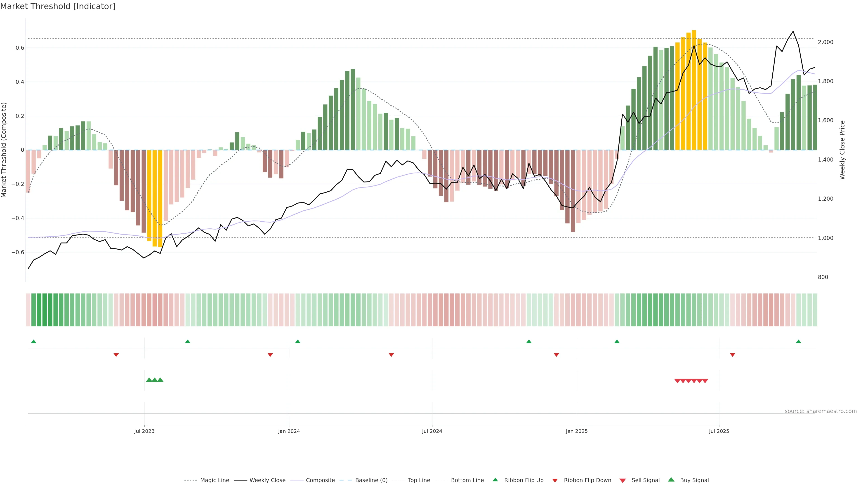Click the Market Threshold [Indicator] title
Viewport: 868px width, 488px height.
(x=58, y=6)
